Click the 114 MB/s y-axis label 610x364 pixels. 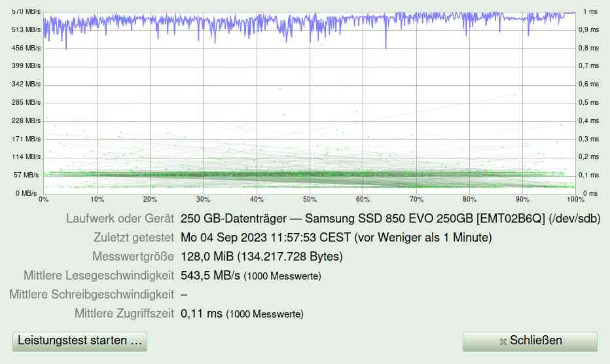pyautogui.click(x=26, y=157)
